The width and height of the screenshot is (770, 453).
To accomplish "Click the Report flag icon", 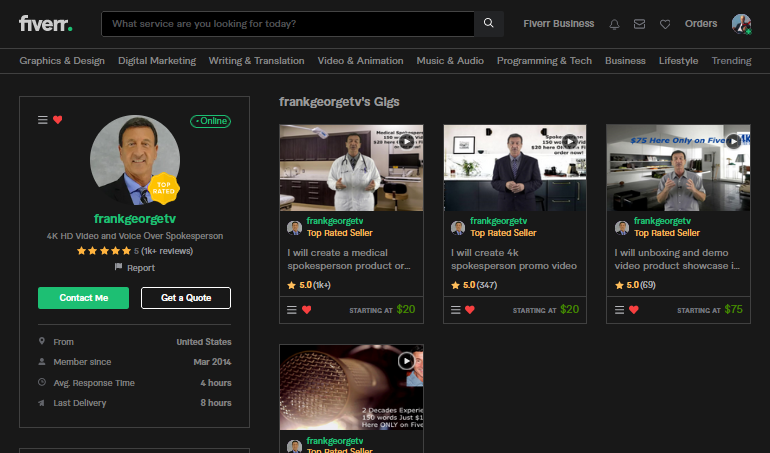I will [x=118, y=267].
